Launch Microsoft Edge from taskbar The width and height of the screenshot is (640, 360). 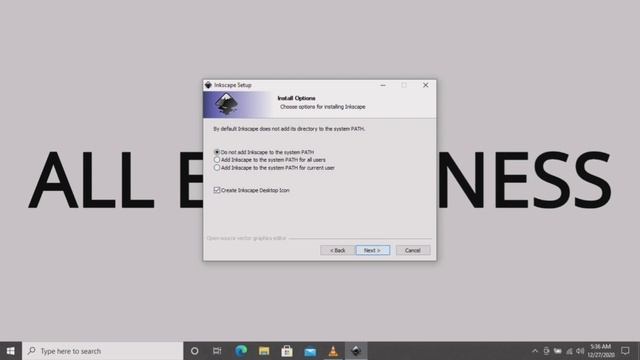pos(241,351)
